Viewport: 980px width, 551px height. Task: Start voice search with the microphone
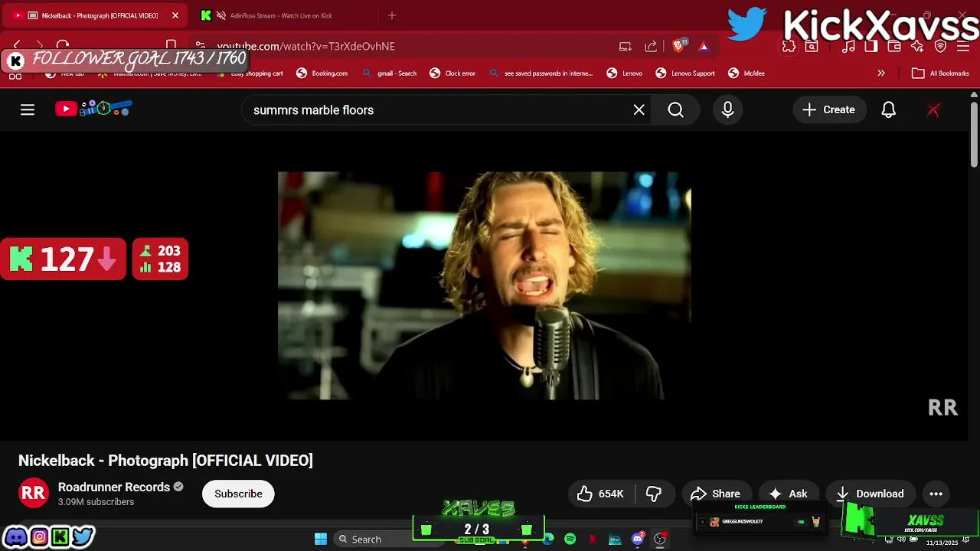click(x=727, y=109)
